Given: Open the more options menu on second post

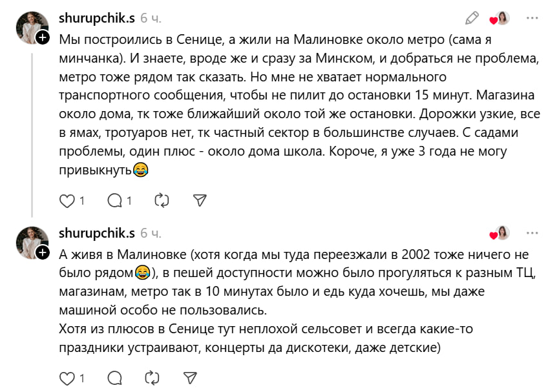Looking at the screenshot, I should coord(532,232).
